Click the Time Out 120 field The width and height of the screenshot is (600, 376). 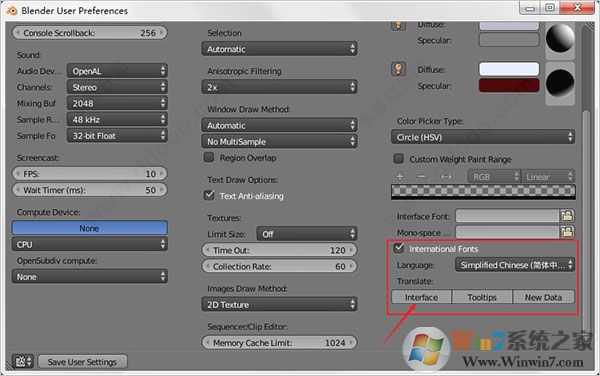click(279, 250)
